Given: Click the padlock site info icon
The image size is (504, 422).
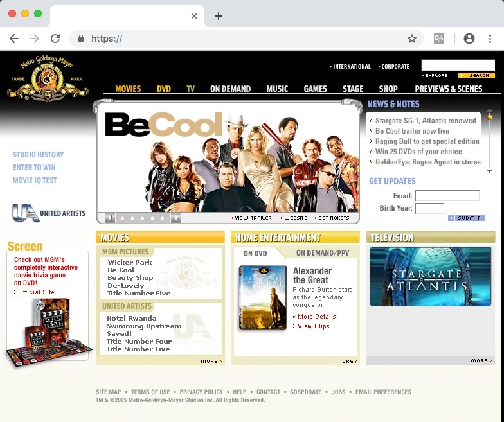Looking at the screenshot, I should click(x=81, y=39).
